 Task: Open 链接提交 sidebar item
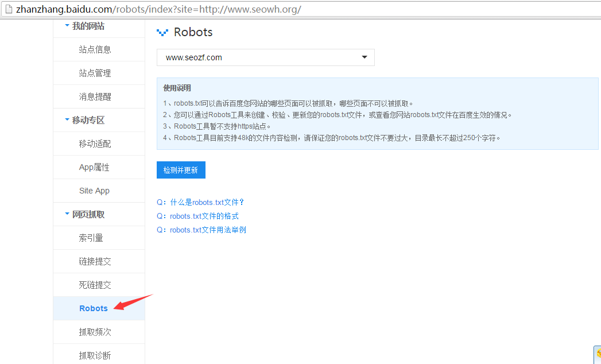(95, 261)
